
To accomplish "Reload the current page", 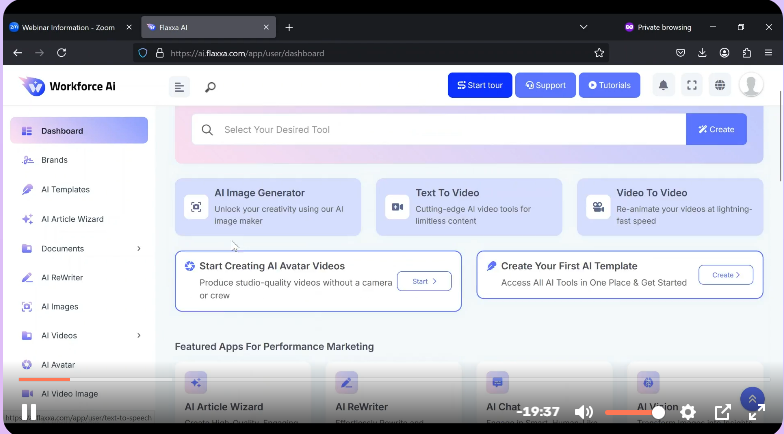I will pos(62,52).
